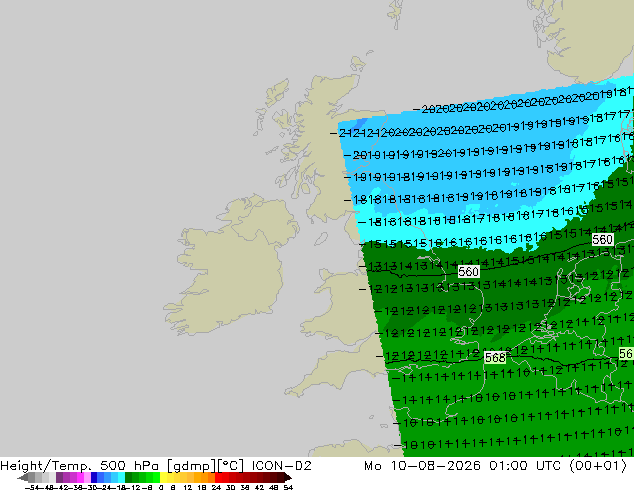Click the bright red swatch at legend 24

pyautogui.click(x=218, y=477)
